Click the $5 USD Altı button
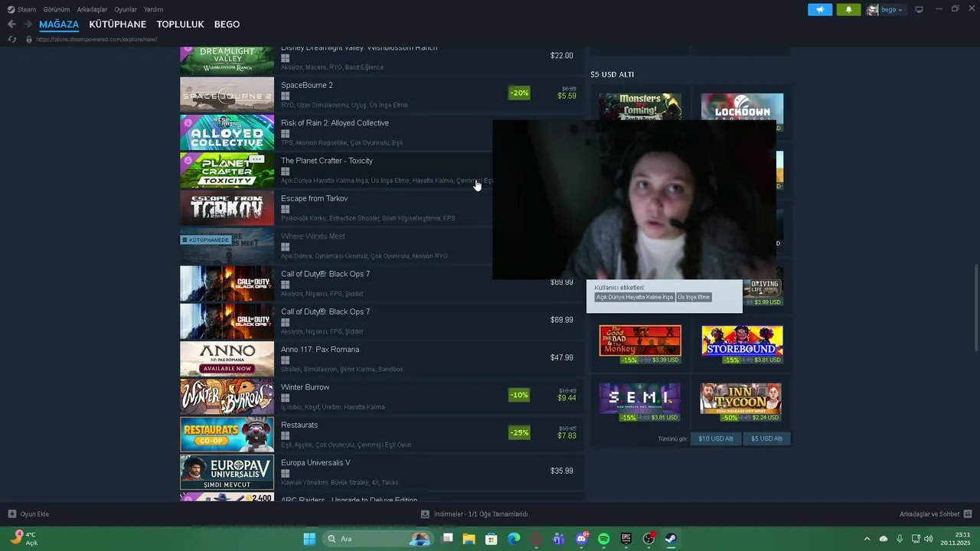Screen dimensions: 980x551 766,439
